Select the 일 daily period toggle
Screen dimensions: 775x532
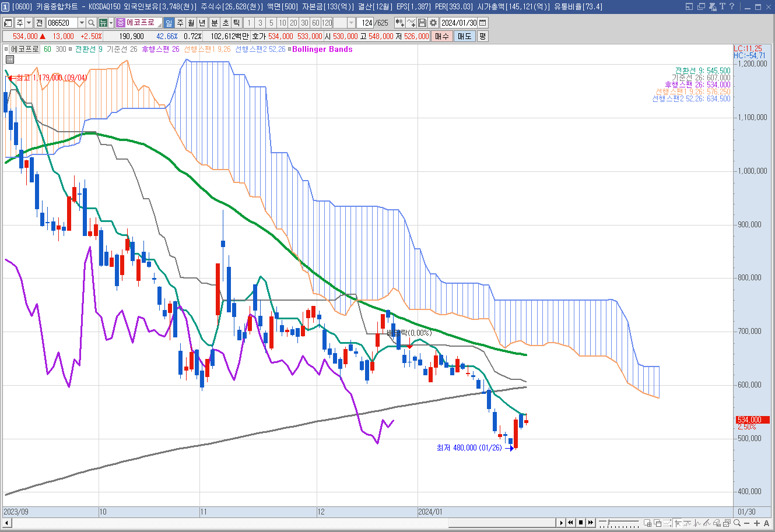coord(169,23)
